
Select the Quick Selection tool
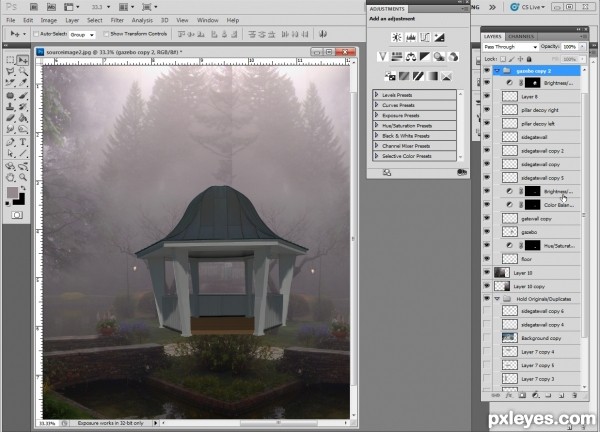(x=23, y=72)
